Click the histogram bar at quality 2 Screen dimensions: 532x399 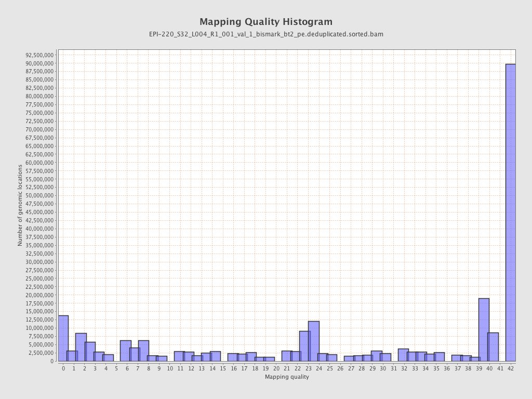tap(81, 347)
